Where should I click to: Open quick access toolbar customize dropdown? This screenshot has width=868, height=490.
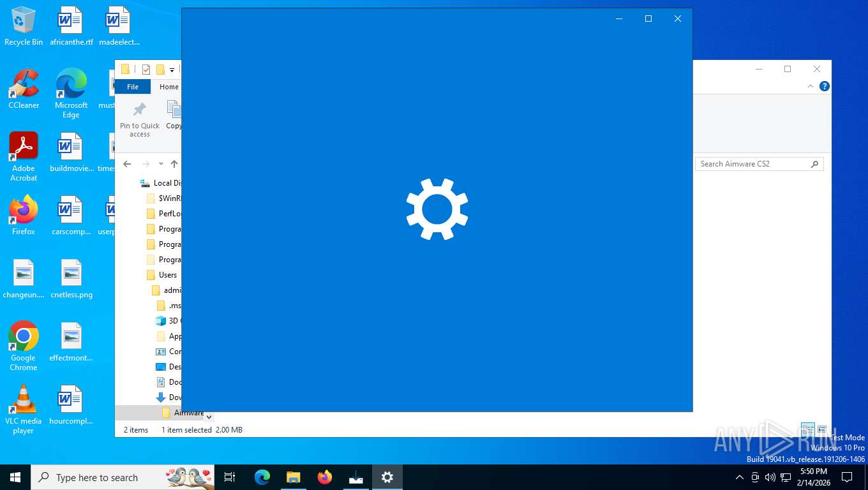tap(172, 70)
